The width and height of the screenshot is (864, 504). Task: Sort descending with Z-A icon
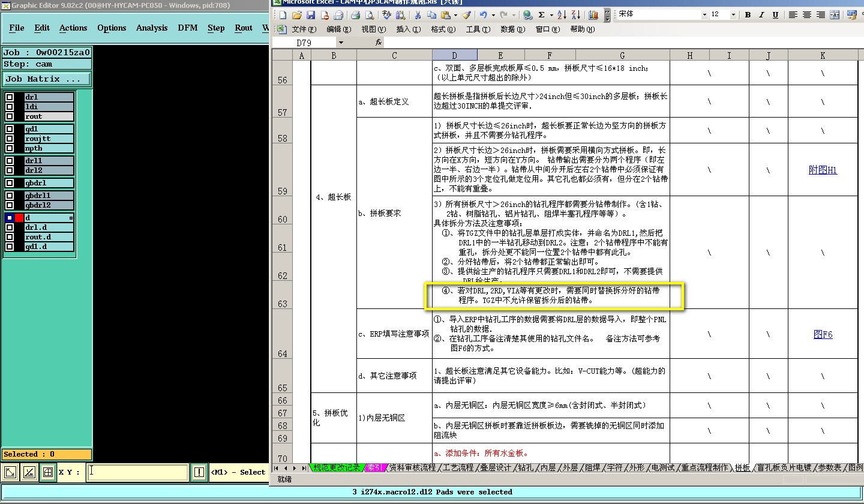575,15
